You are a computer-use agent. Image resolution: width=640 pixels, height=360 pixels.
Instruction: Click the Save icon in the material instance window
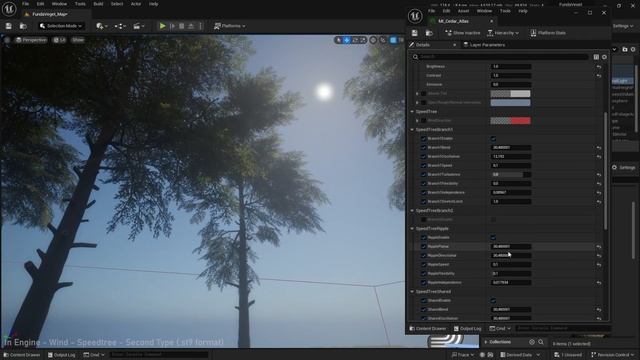[x=415, y=33]
